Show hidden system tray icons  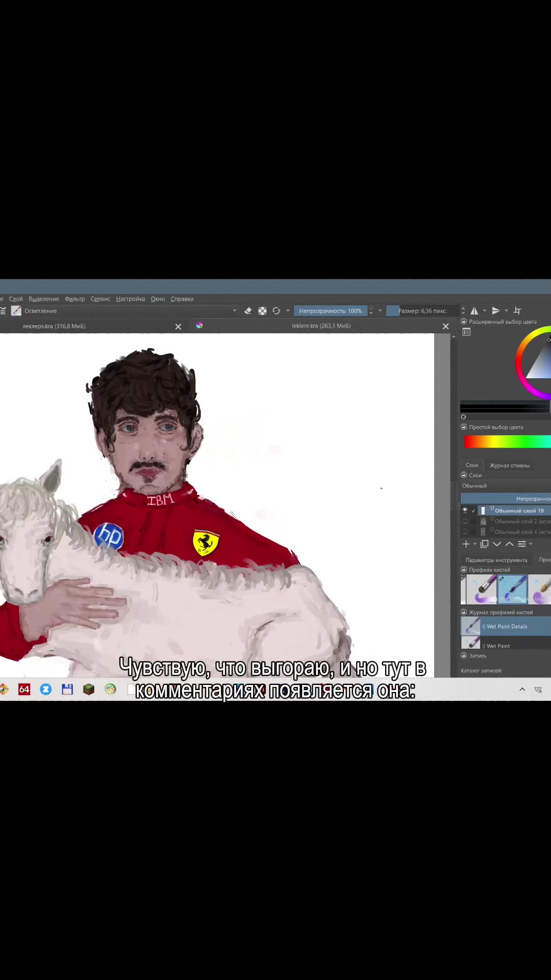pyautogui.click(x=522, y=690)
